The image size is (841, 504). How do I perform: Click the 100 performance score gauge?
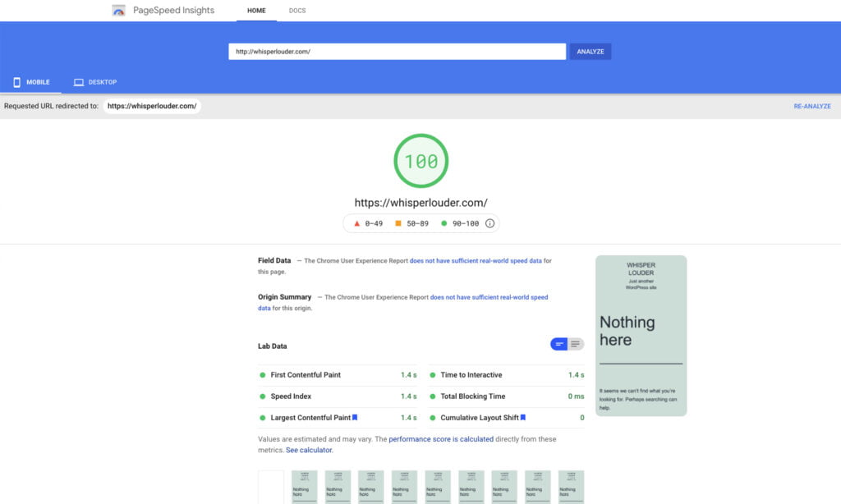click(x=421, y=161)
